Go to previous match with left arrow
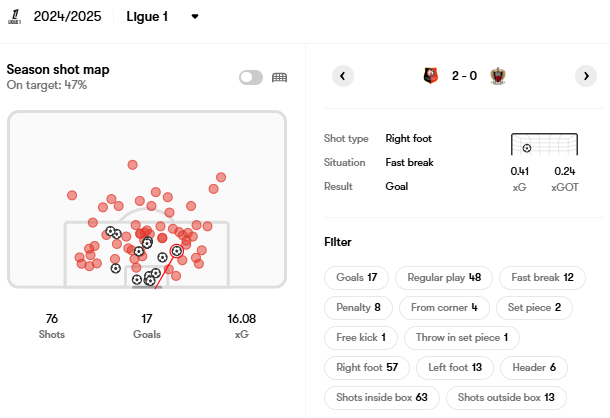 pyautogui.click(x=343, y=76)
